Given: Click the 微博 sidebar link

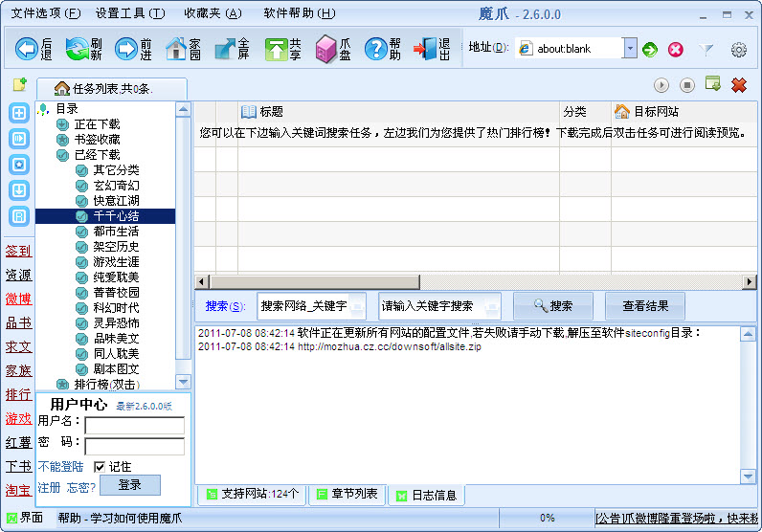Looking at the screenshot, I should (18, 299).
